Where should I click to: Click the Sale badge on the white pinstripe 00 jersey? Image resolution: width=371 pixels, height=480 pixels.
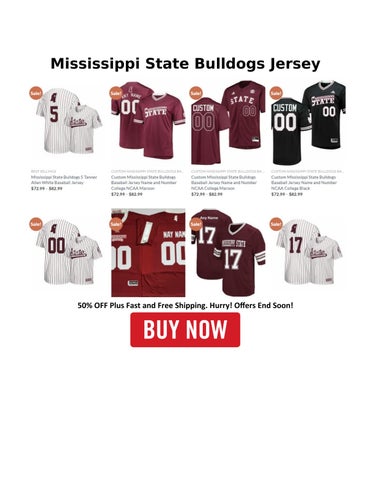pos(36,224)
